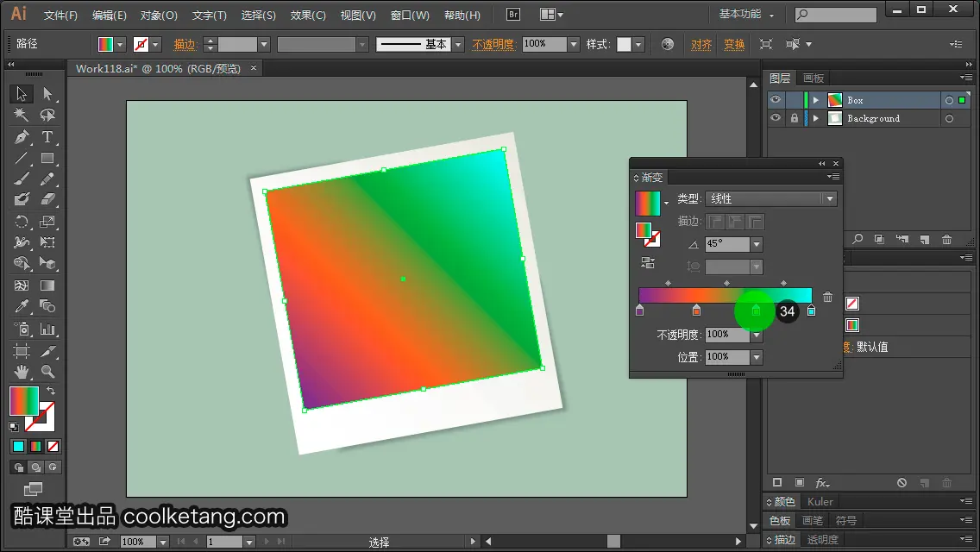Delete the selected gradient stop

pos(827,297)
